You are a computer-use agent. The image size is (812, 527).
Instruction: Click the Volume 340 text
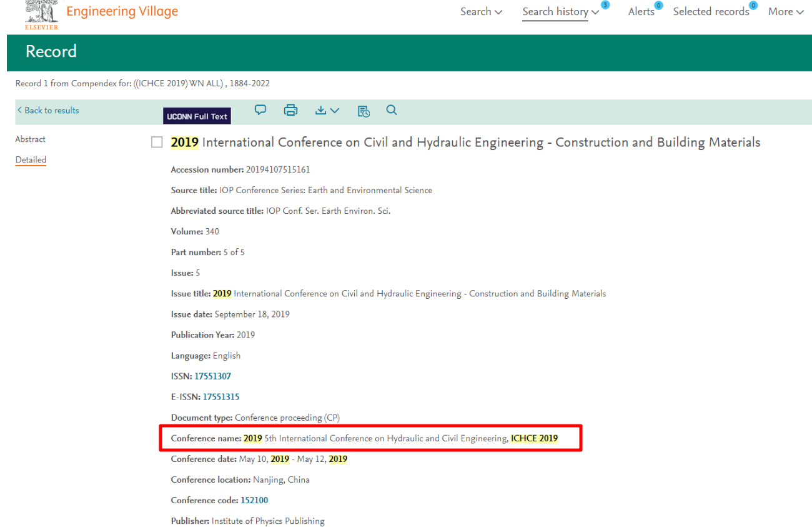(195, 231)
